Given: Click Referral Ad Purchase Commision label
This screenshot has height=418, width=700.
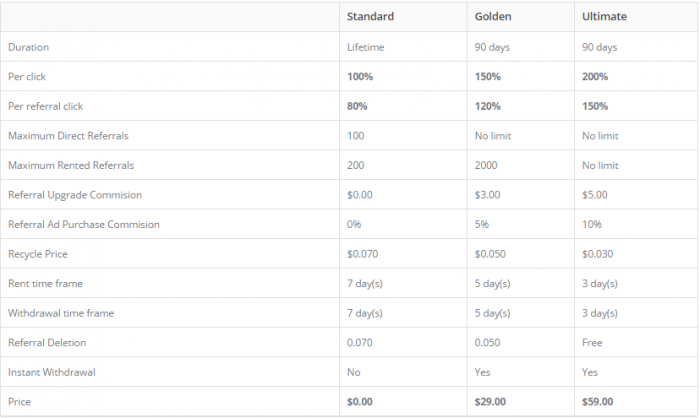Looking at the screenshot, I should (x=84, y=224).
